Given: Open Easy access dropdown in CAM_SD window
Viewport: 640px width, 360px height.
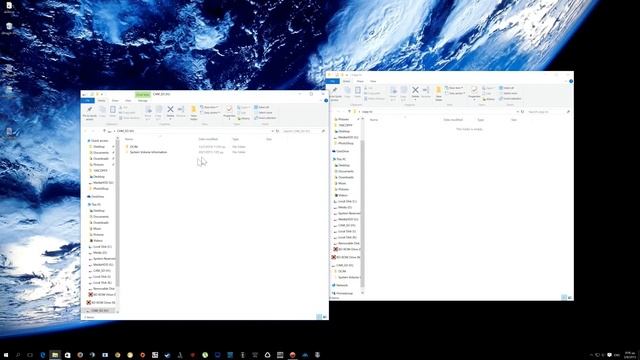Looking at the screenshot, I should [211, 113].
